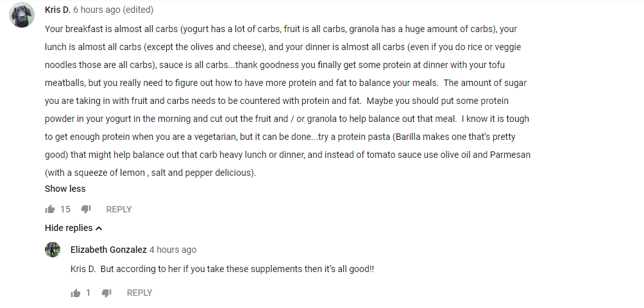This screenshot has width=644, height=308.
Task: Click the like count 1 on reply
Action: 89,293
